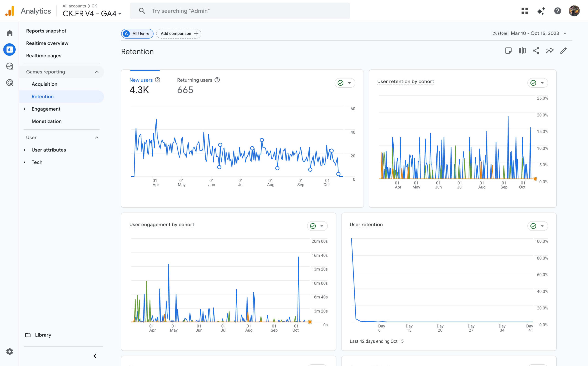Image resolution: width=588 pixels, height=366 pixels.
Task: Click the Add comparison button
Action: 179,34
